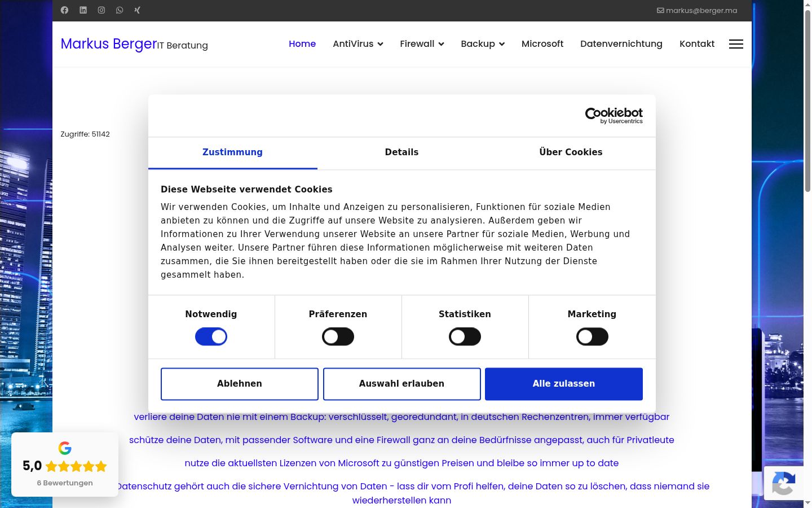The image size is (812, 508).
Task: Click the five-star rating in reviews widget
Action: tap(76, 466)
